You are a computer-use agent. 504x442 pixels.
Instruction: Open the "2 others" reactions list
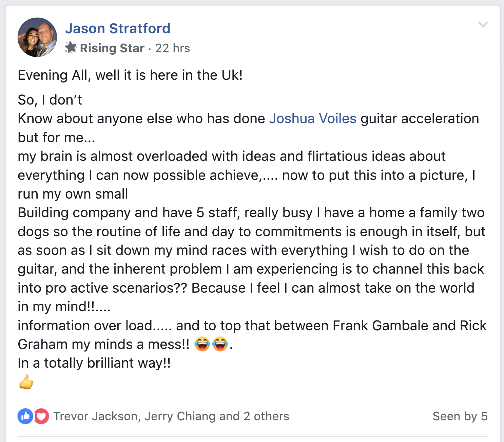pos(266,416)
